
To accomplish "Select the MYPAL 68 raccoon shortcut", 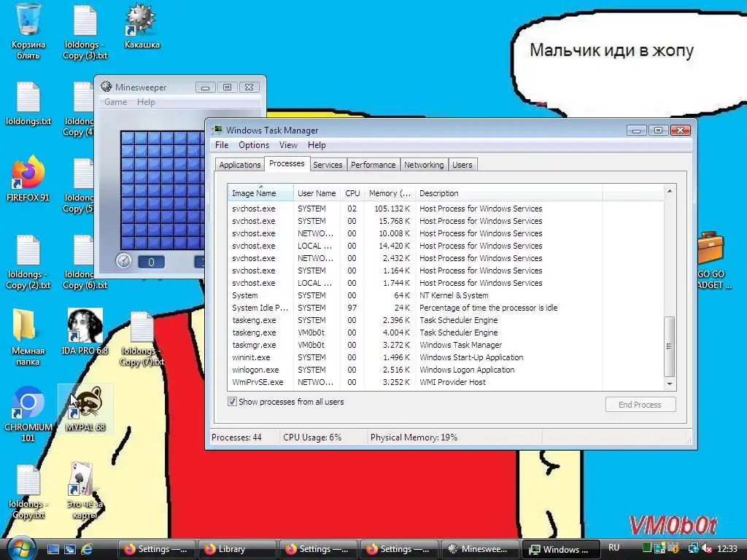I will (x=85, y=408).
